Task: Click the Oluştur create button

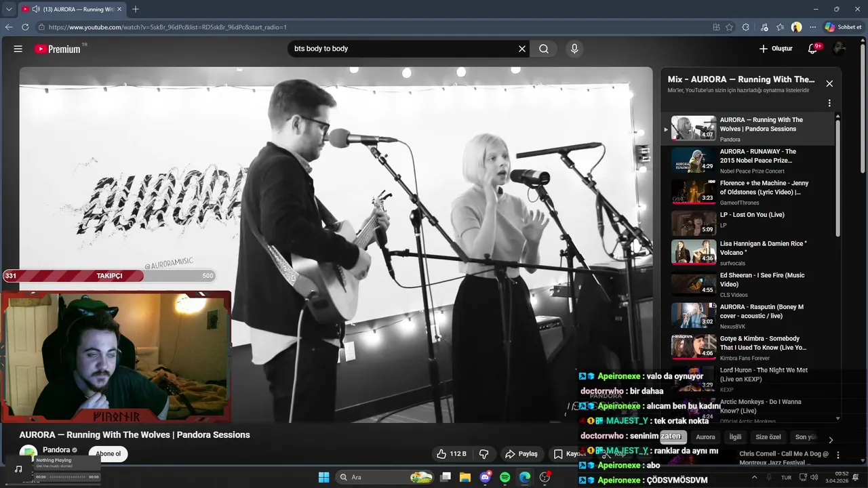Action: click(x=775, y=49)
